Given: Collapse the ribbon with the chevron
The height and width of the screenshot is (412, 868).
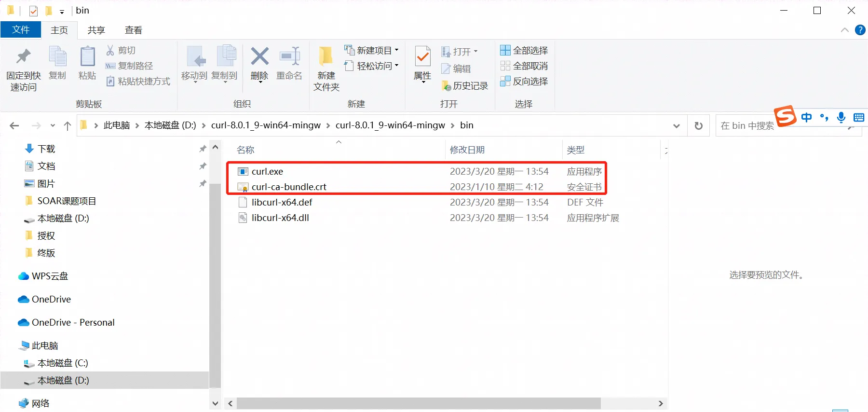Looking at the screenshot, I should point(845,30).
